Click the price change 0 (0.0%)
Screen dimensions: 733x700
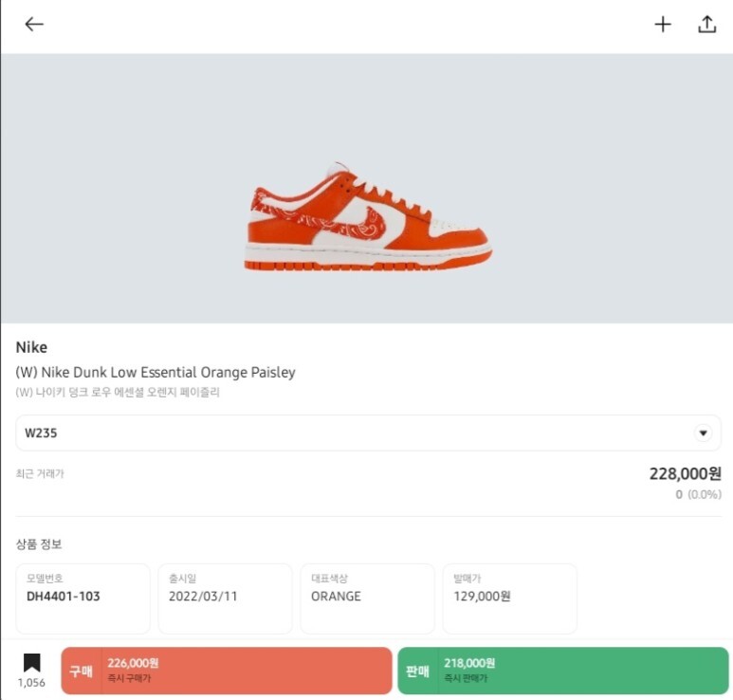point(698,494)
